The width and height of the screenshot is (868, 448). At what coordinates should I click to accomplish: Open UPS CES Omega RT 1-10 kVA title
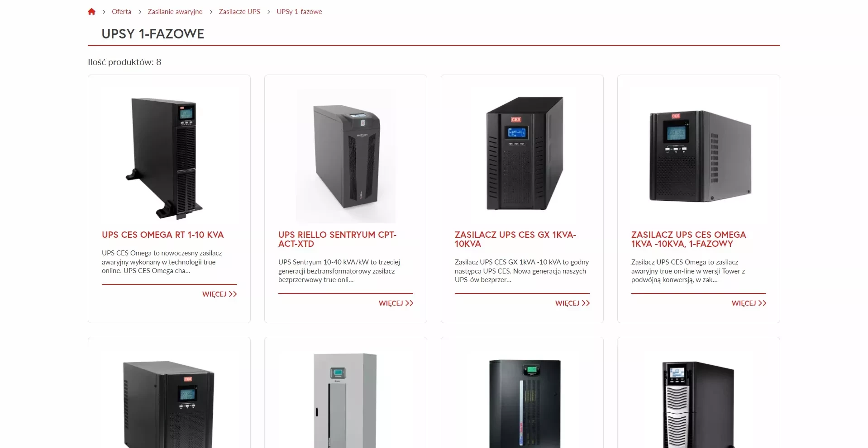point(163,235)
